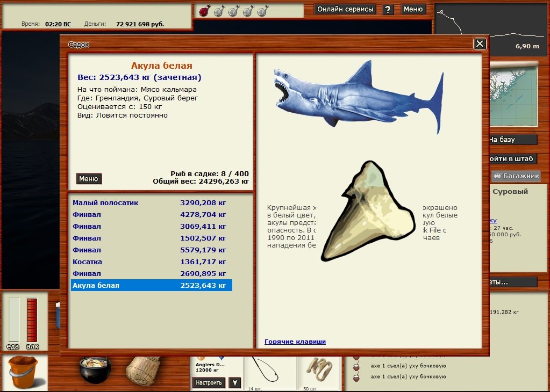Click the great white shark image
The image size is (550, 392).
pos(359,96)
